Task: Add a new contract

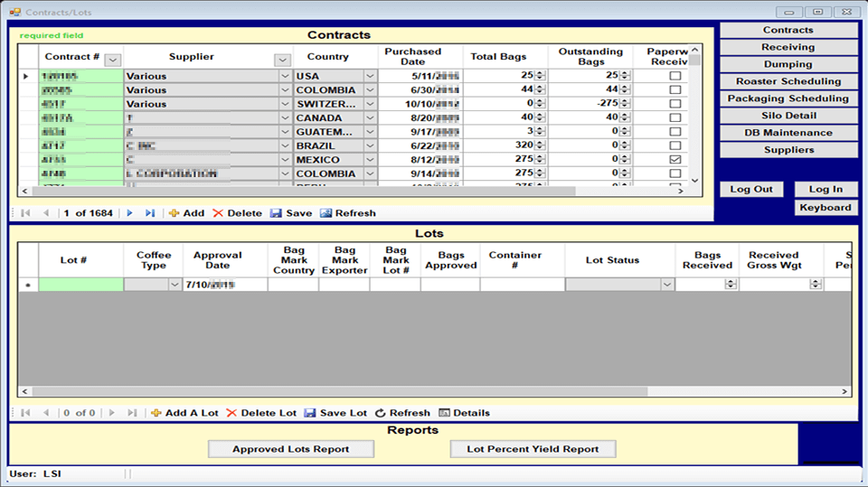Action: [186, 213]
